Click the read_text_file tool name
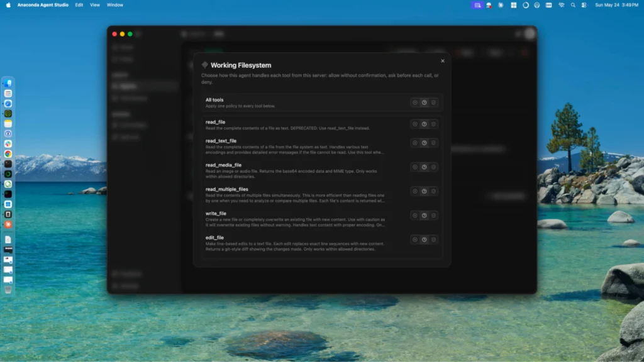The image size is (644, 362). [221, 141]
